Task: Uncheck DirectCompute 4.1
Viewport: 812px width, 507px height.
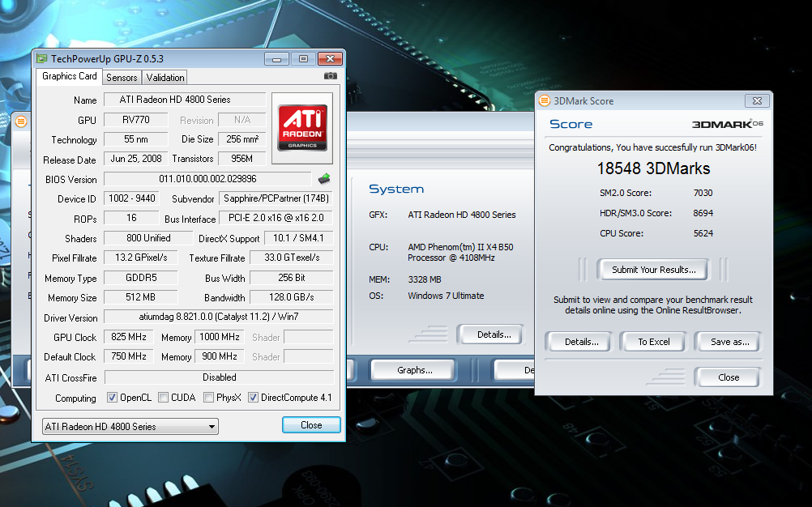Action: (254, 398)
